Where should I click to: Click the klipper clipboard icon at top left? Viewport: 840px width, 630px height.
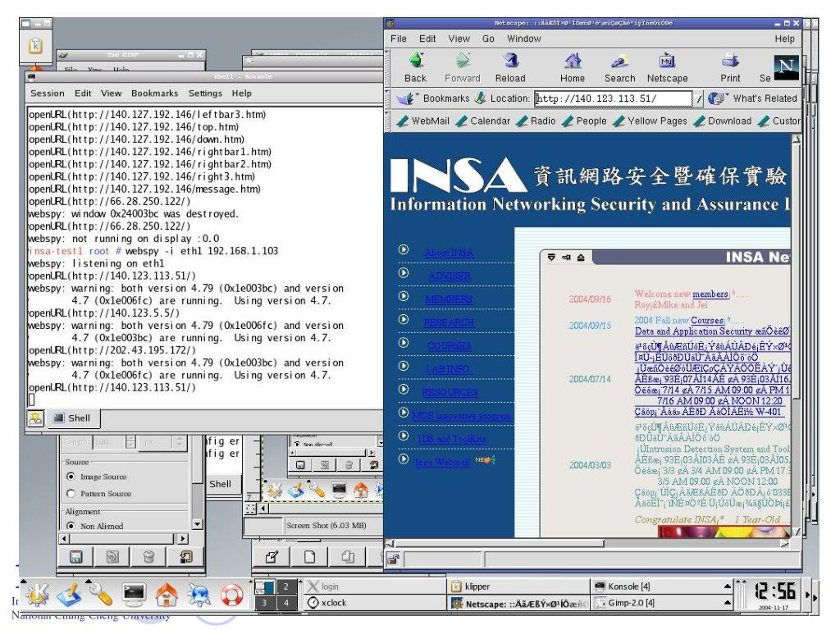coord(35,46)
